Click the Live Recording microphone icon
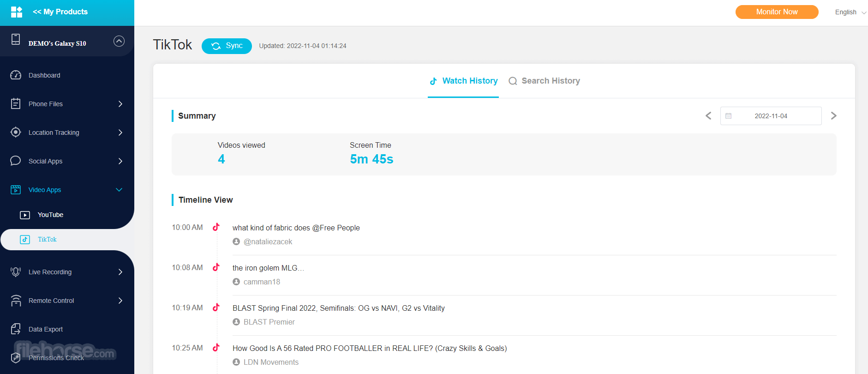 16,272
